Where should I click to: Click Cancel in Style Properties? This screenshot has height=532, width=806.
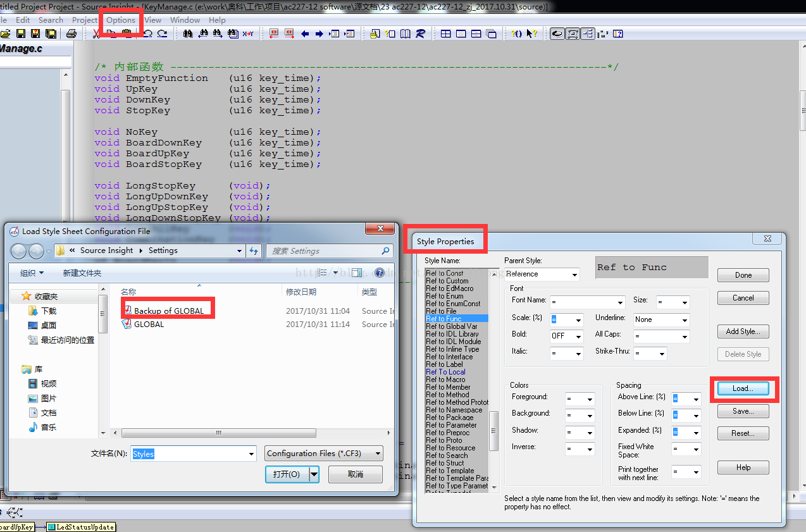(743, 298)
